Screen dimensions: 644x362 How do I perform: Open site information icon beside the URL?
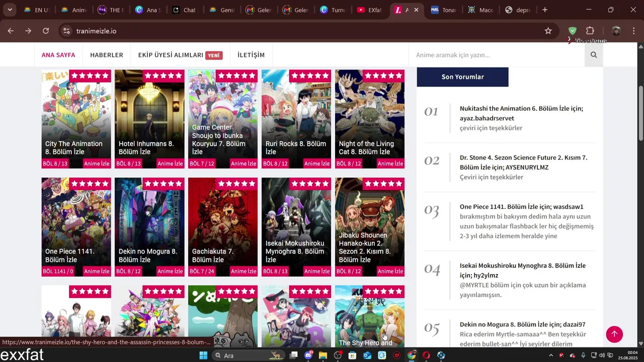66,31
